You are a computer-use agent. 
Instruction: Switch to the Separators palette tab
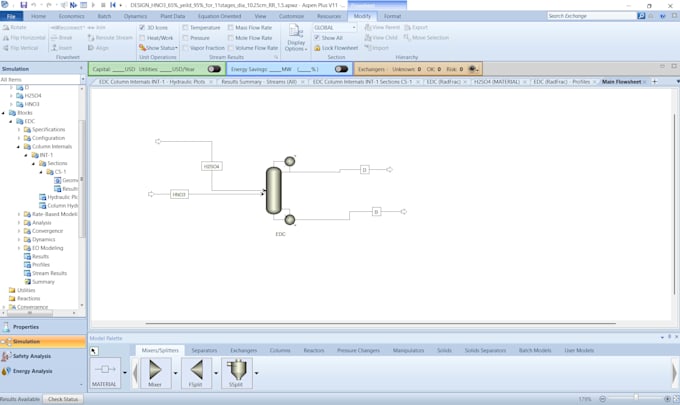(x=204, y=350)
